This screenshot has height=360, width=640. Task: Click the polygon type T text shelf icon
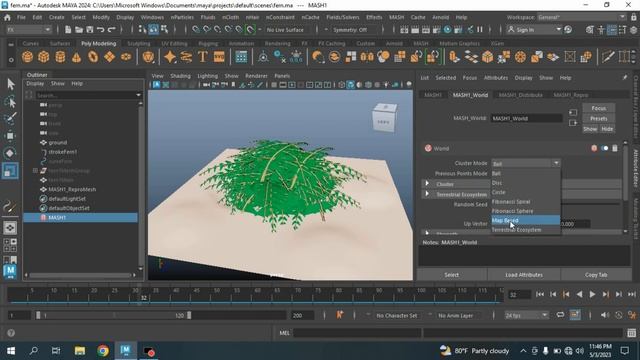[x=202, y=57]
